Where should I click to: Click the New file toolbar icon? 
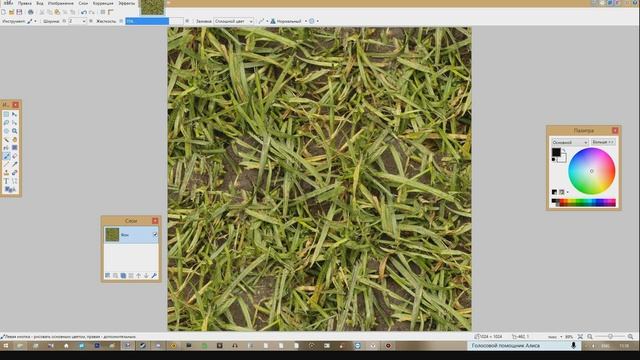pyautogui.click(x=3, y=12)
